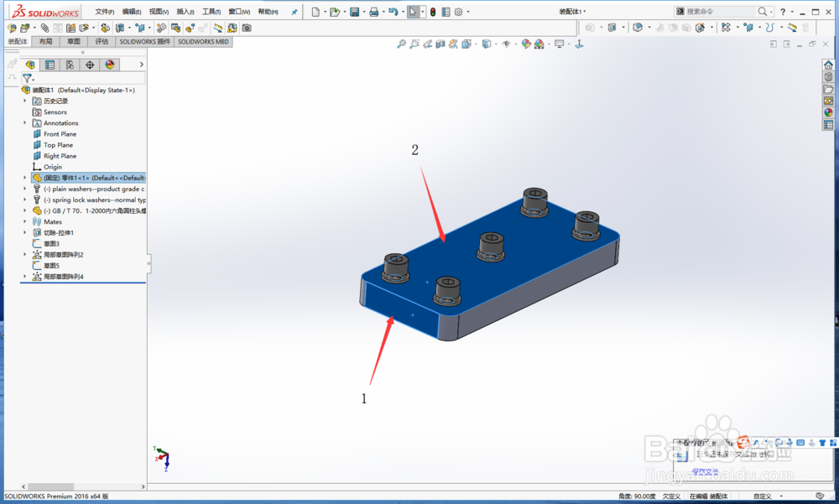839x504 pixels.
Task: Expand the 历史记录 tree node
Action: pyautogui.click(x=24, y=101)
